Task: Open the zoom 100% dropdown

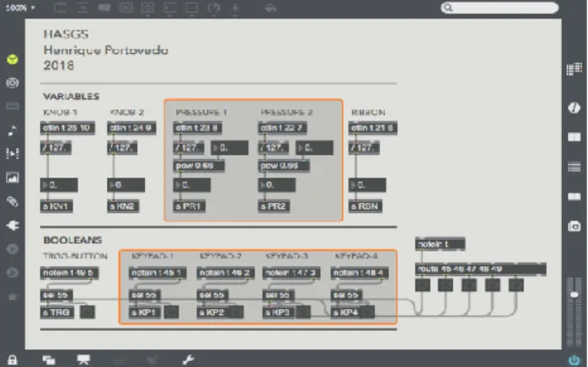Action: 20,8
